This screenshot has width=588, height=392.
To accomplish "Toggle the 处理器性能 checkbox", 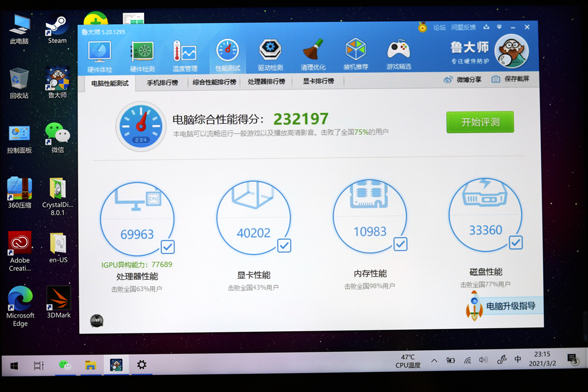I will pyautogui.click(x=168, y=247).
